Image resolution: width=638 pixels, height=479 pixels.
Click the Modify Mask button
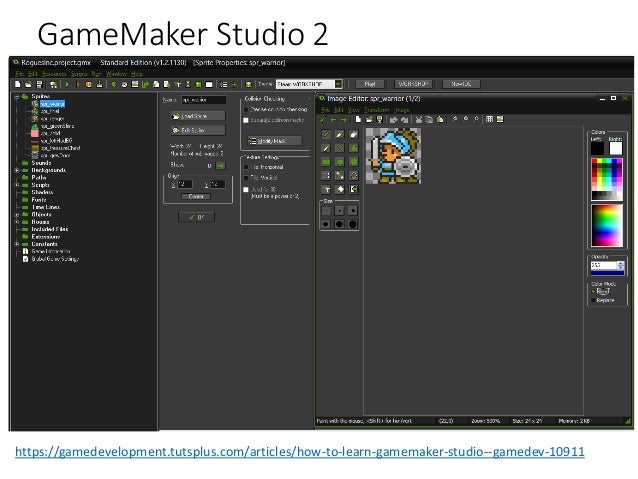pyautogui.click(x=275, y=141)
